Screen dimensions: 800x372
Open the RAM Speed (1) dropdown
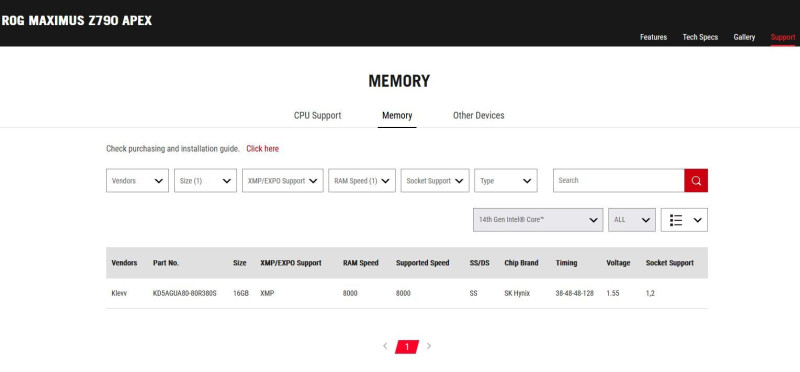click(x=362, y=181)
